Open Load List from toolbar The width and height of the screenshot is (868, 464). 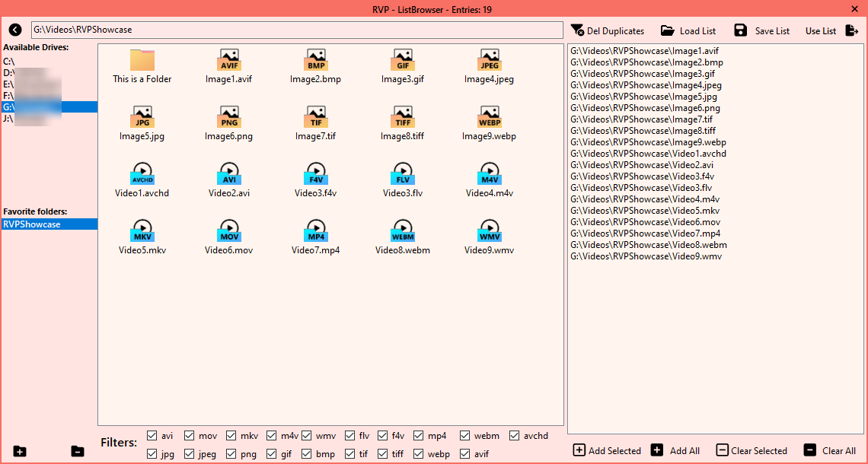(668, 30)
